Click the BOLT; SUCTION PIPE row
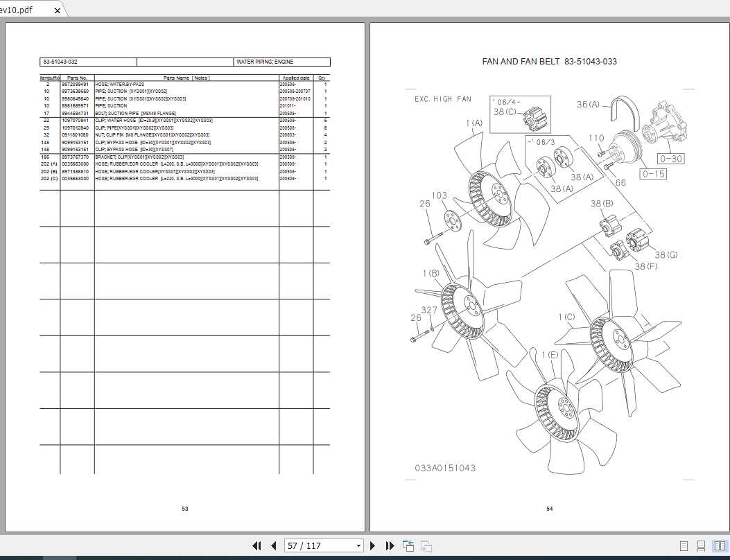The image size is (730, 560). [x=135, y=113]
